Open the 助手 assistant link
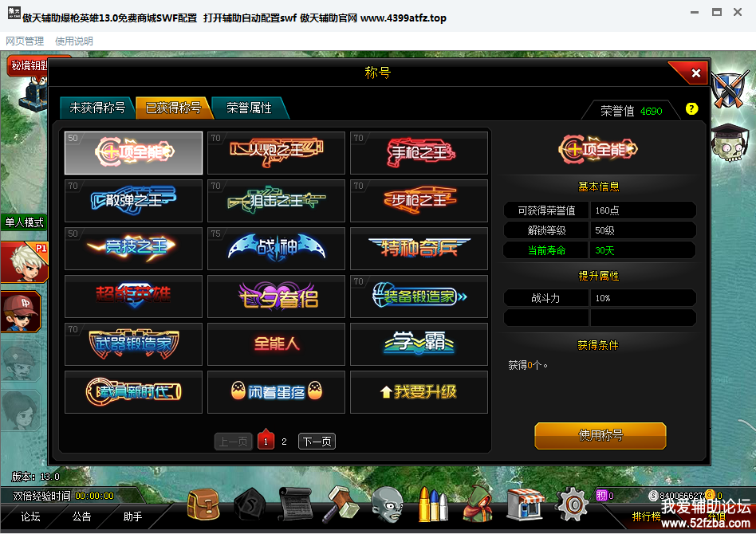756x534 pixels. point(132,516)
